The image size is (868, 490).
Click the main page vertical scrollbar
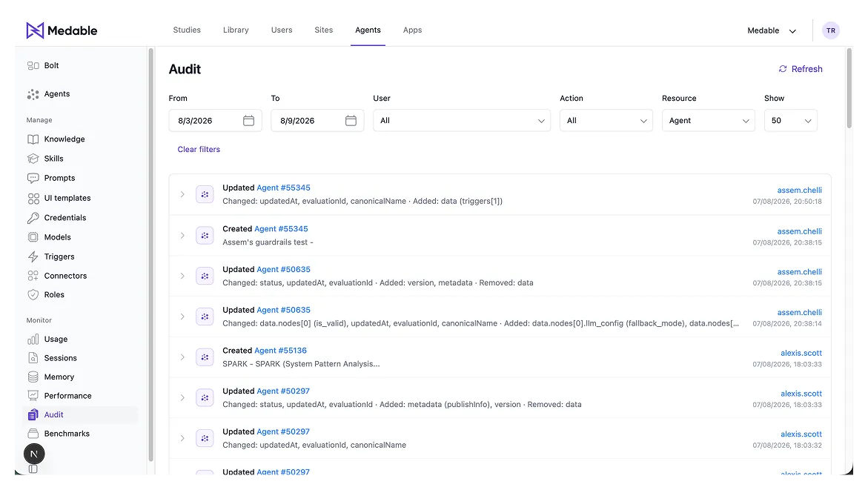click(849, 89)
